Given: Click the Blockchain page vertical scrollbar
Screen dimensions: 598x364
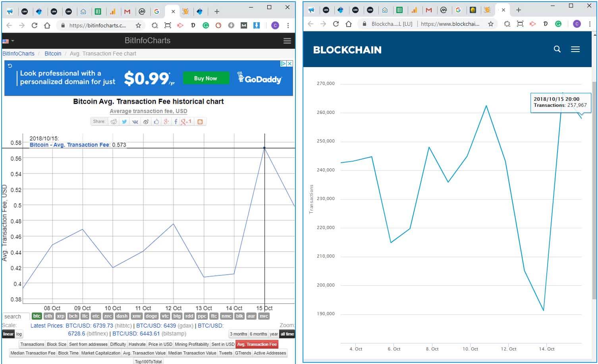Looking at the screenshot, I should (x=594, y=191).
